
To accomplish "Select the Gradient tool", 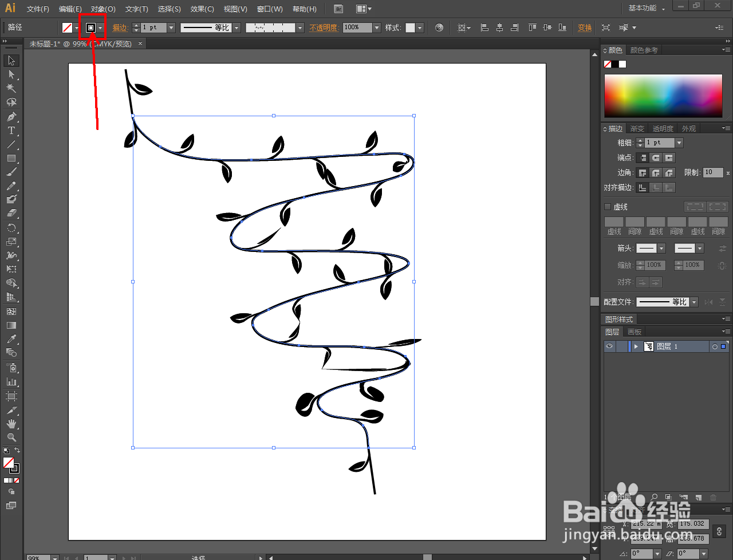I will (x=11, y=325).
